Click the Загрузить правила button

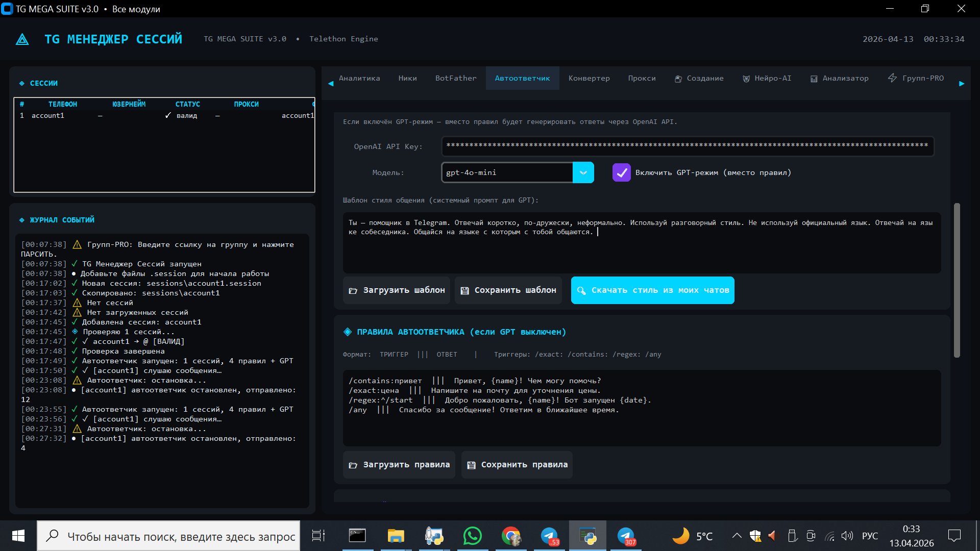[399, 465]
